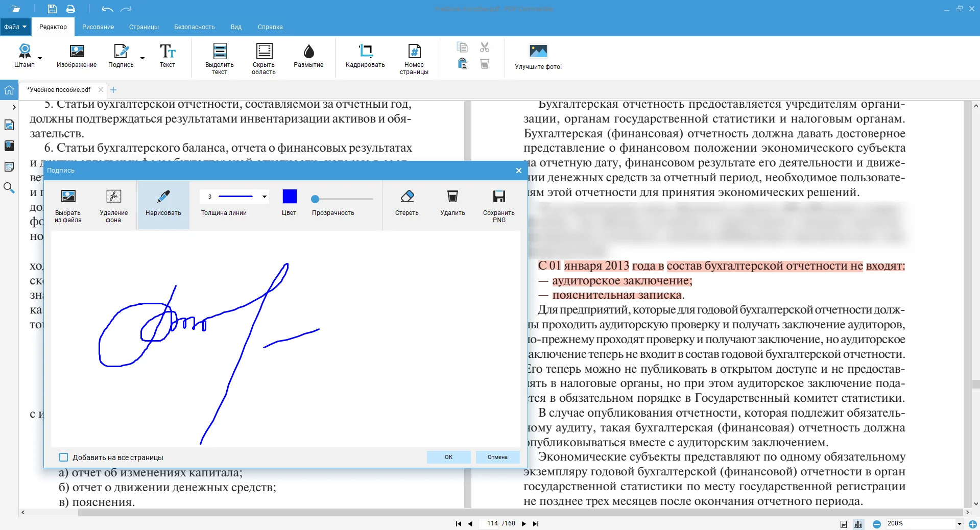This screenshot has height=530, width=980.
Task: Open the line thickness dropdown
Action: (264, 197)
